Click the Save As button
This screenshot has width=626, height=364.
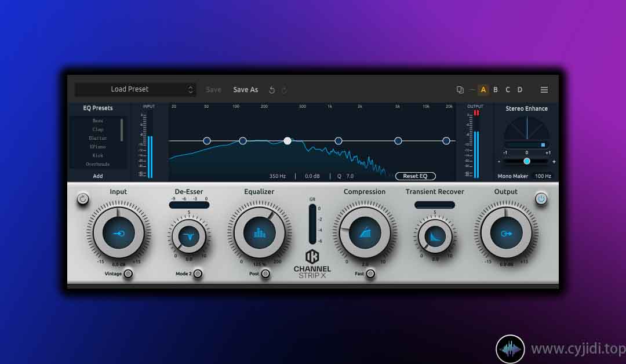point(246,90)
